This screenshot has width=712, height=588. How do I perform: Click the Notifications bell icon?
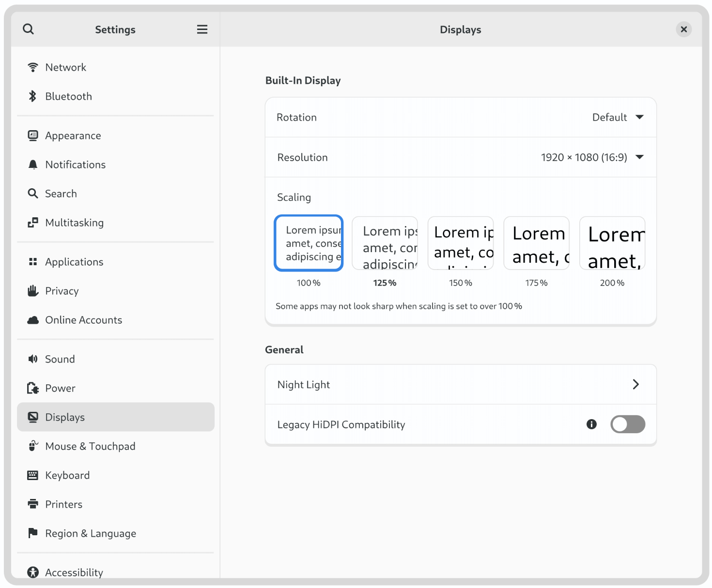(32, 165)
